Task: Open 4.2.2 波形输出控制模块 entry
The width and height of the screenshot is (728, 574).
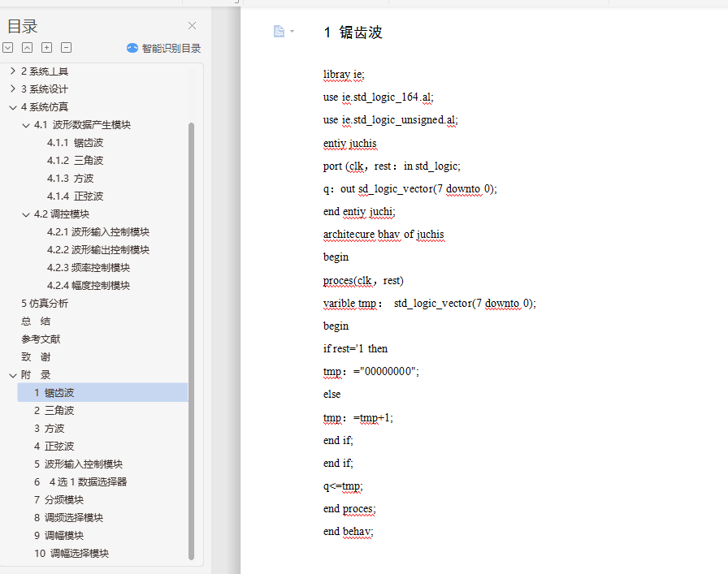Action: [x=98, y=250]
